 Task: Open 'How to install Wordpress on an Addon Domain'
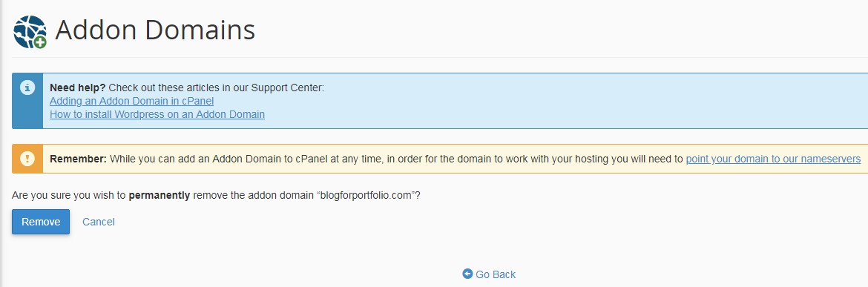tap(157, 114)
